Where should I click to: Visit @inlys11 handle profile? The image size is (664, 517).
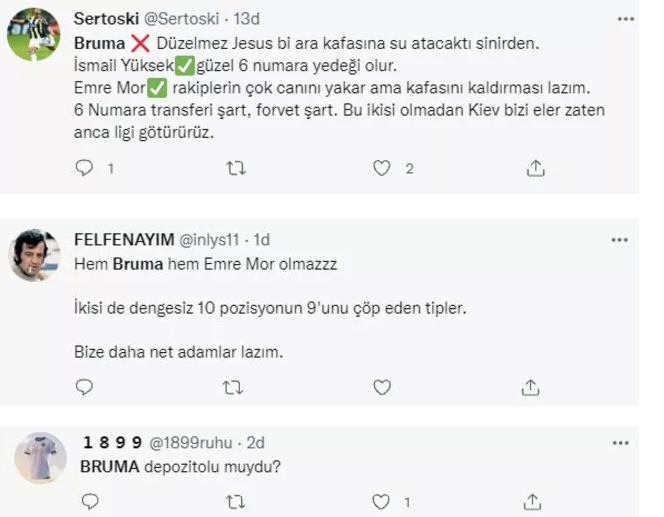212,240
